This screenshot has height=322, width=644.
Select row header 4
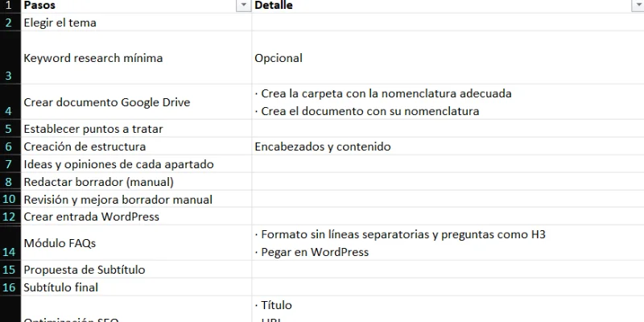(x=10, y=102)
